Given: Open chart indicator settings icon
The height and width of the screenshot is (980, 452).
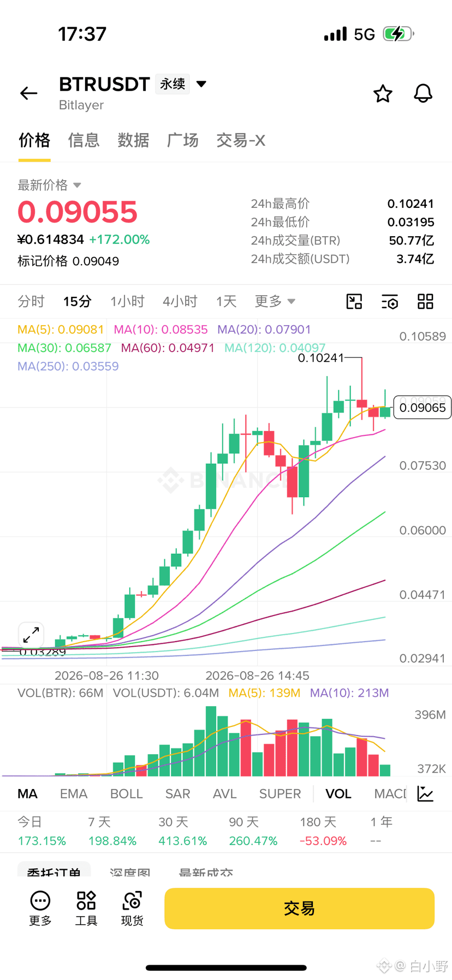Looking at the screenshot, I should [x=390, y=301].
